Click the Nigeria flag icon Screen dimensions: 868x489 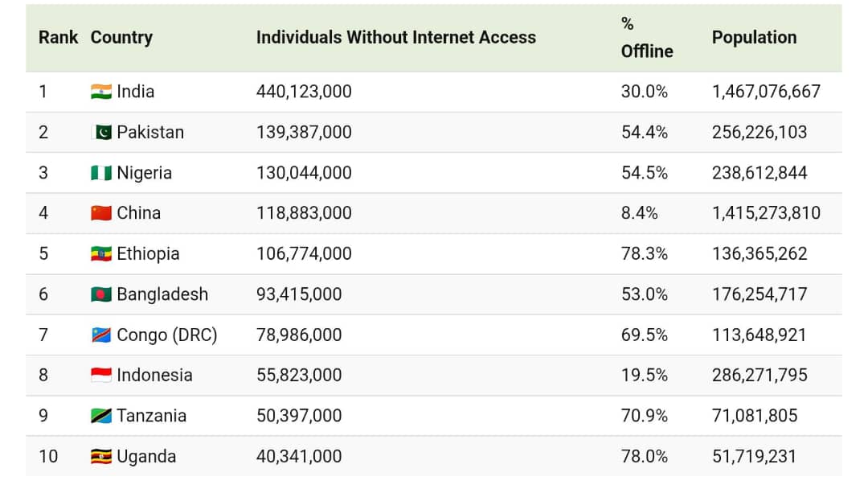[x=100, y=173]
